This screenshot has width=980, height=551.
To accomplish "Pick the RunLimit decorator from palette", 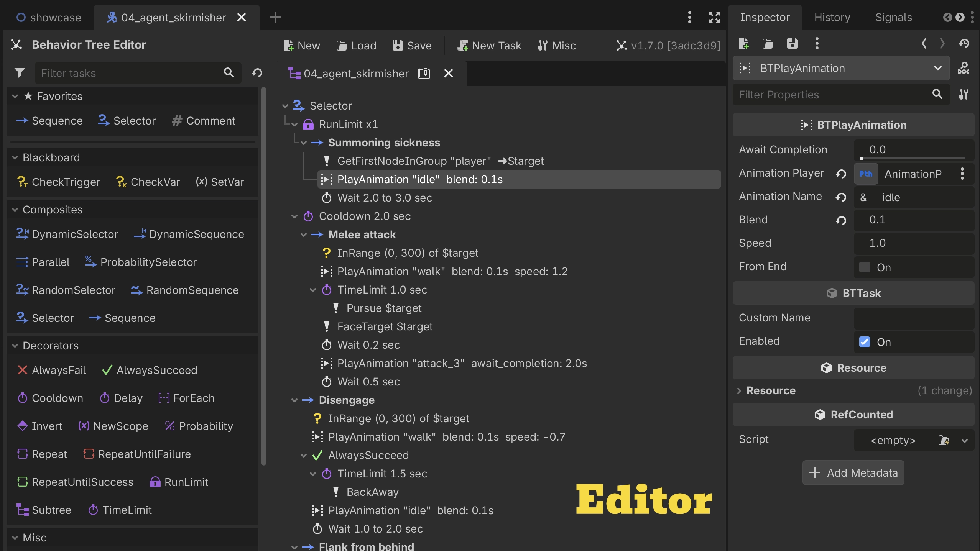I will pos(179,482).
